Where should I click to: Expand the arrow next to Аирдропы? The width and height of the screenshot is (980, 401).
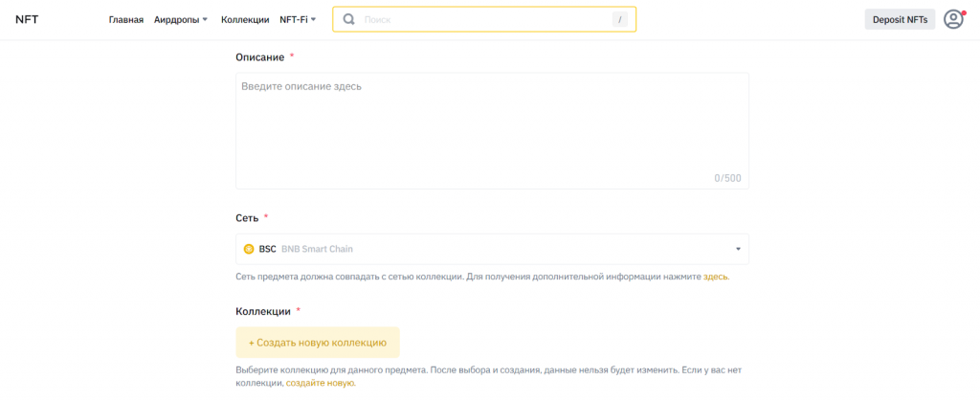205,20
